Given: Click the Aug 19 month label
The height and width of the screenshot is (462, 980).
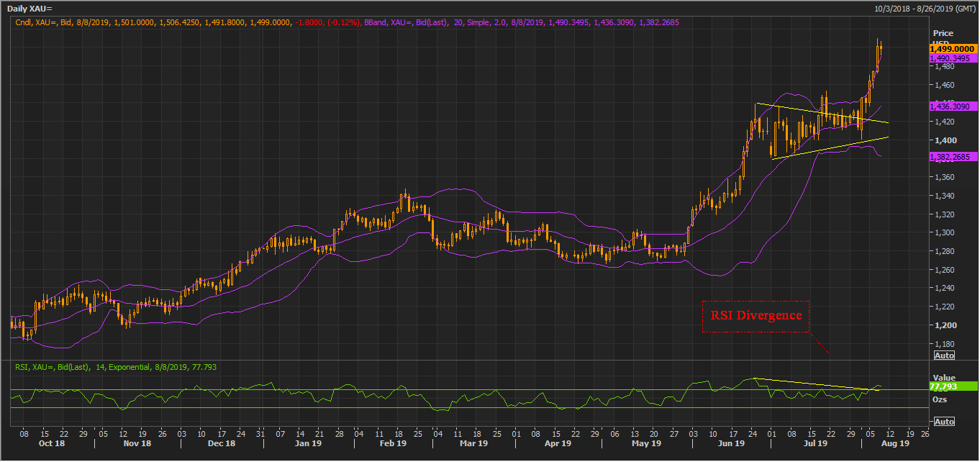Looking at the screenshot, I should (895, 444).
